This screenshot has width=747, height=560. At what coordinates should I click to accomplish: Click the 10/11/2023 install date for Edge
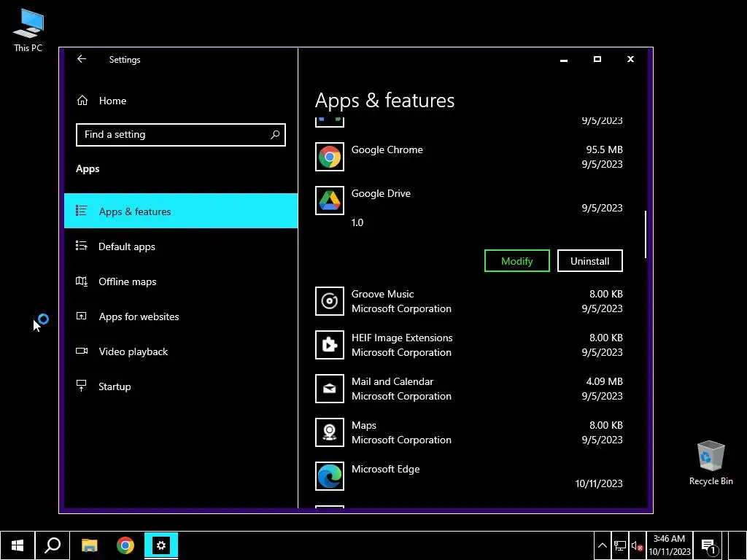pos(599,483)
